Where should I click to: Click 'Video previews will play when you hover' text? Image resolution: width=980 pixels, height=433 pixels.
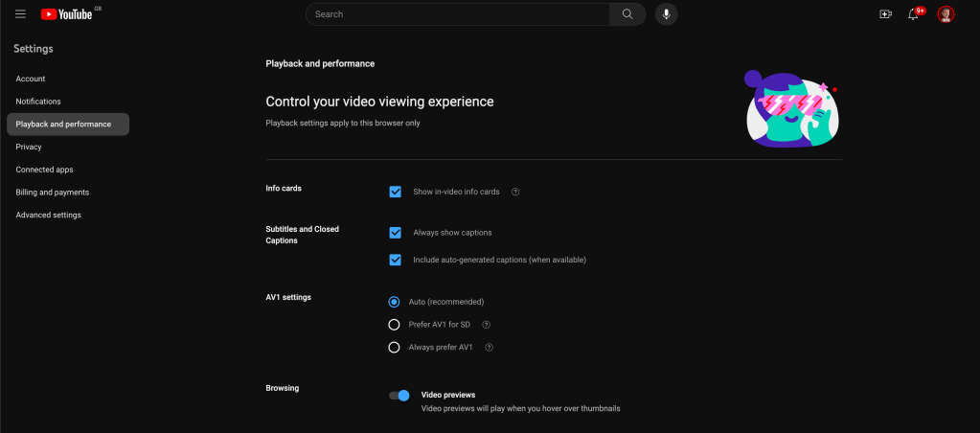[520, 409]
